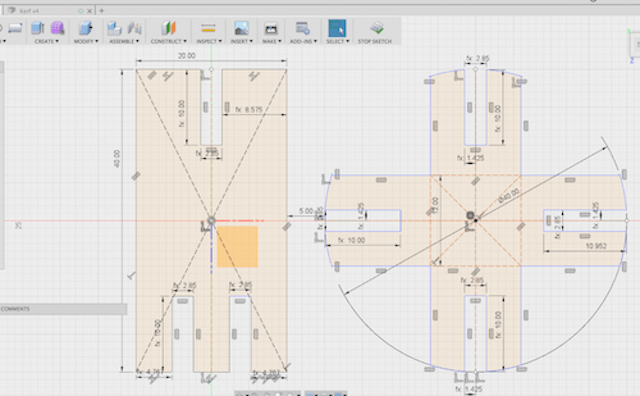Click the sketch origin point of rectangle
The width and height of the screenshot is (640, 396).
[x=211, y=221]
